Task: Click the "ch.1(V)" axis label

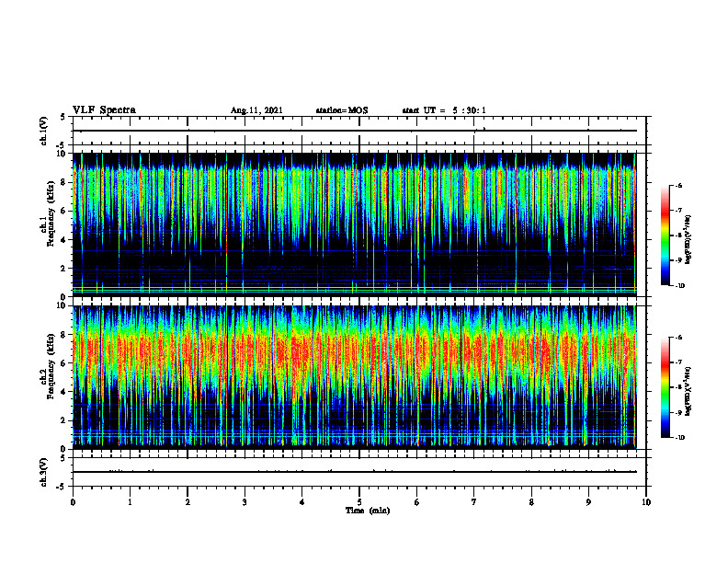Action: (x=44, y=131)
